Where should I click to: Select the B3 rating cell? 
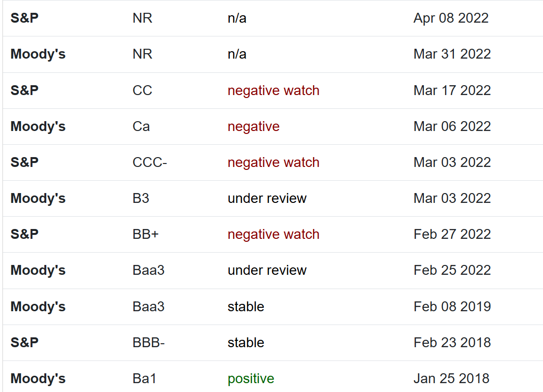[141, 198]
